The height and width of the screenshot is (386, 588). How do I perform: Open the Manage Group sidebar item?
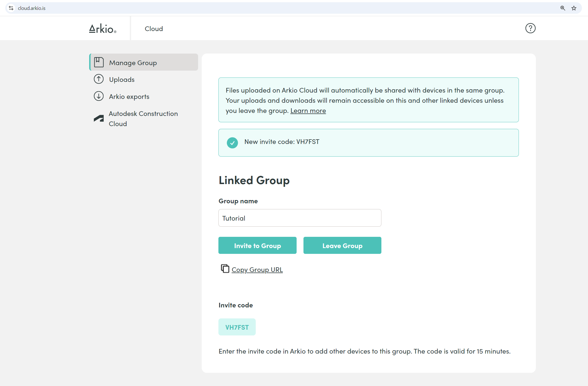point(144,62)
